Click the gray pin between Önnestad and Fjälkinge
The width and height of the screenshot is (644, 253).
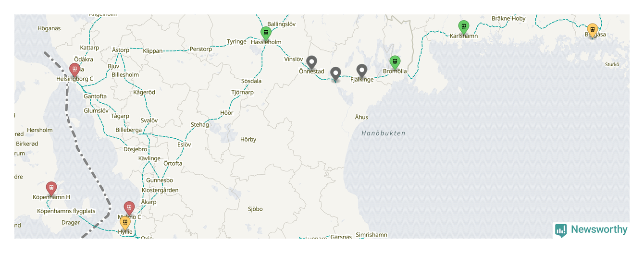(x=336, y=74)
